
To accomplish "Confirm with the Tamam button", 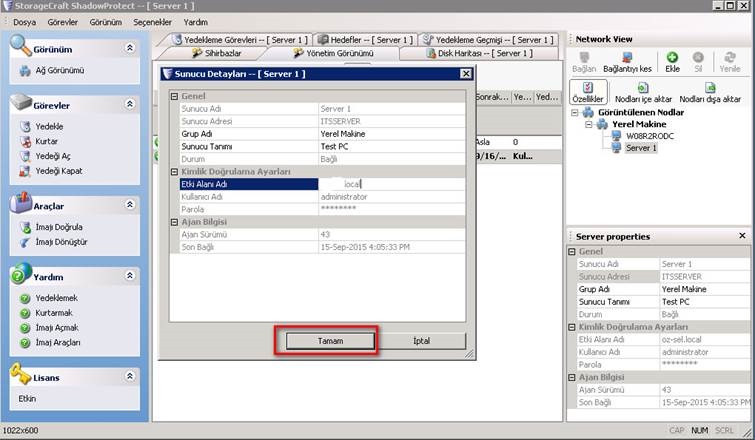I will 330,341.
